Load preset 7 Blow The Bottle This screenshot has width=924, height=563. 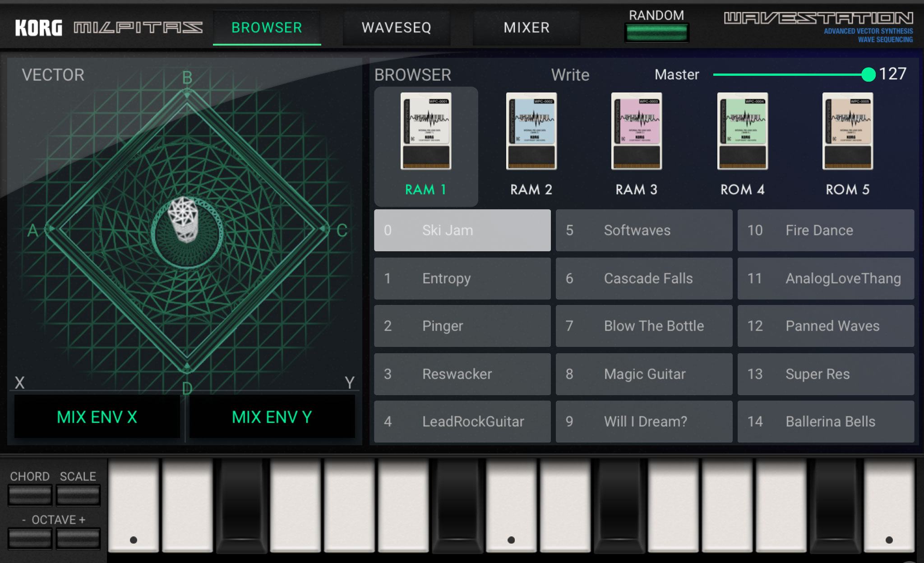coord(644,326)
